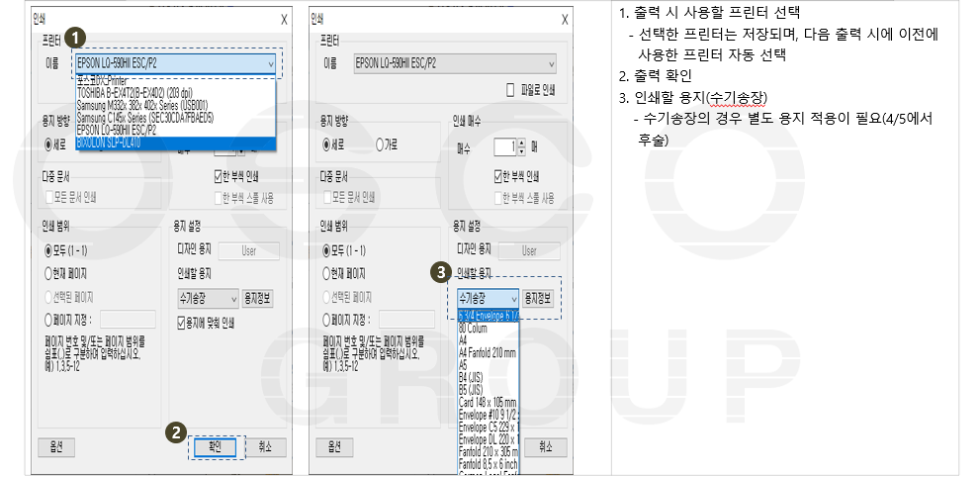Toggle 한 부씩 인쇄 in printer-list dialog
This screenshot has height=477, width=980.
[236, 177]
